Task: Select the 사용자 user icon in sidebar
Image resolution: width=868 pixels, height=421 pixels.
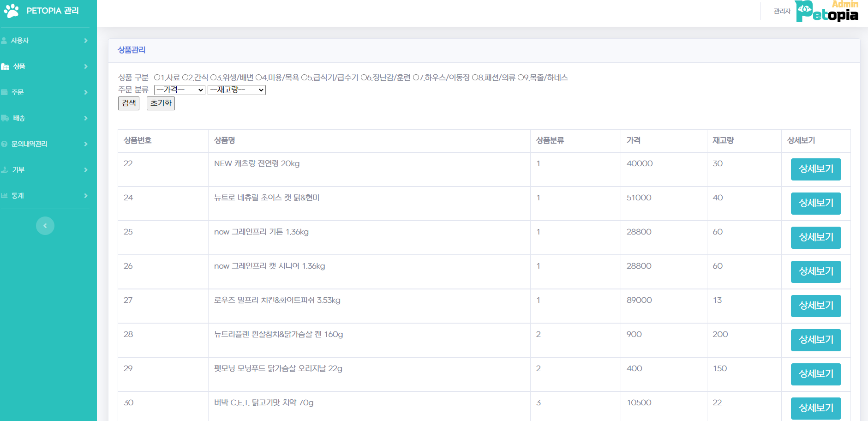Action: [x=5, y=40]
